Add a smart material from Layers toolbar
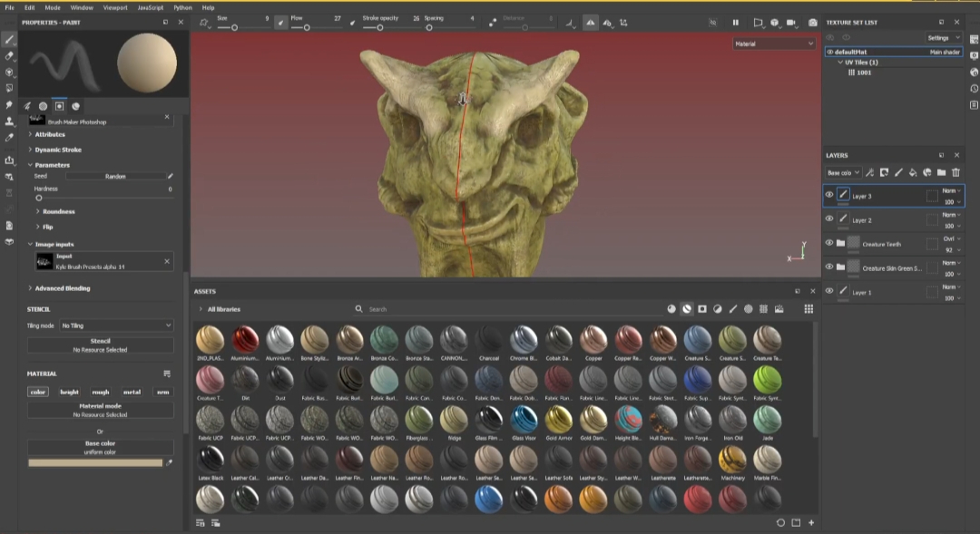The width and height of the screenshot is (980, 534). pos(926,172)
